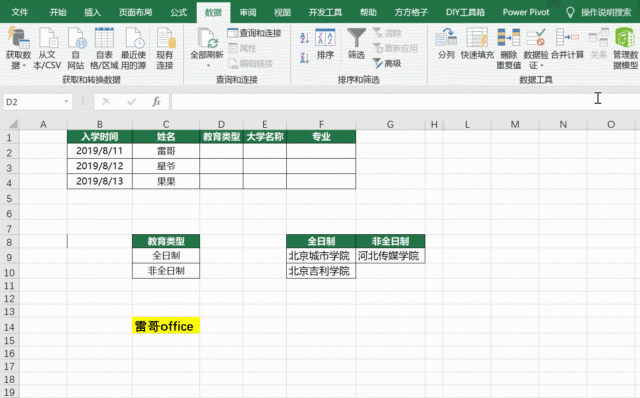Screen dimensions: 640x398
Task: Select the 雷哥 name cell
Action: click(166, 151)
